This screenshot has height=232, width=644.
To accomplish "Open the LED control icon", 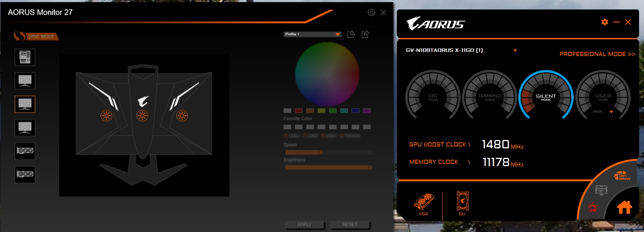I will tap(593, 207).
